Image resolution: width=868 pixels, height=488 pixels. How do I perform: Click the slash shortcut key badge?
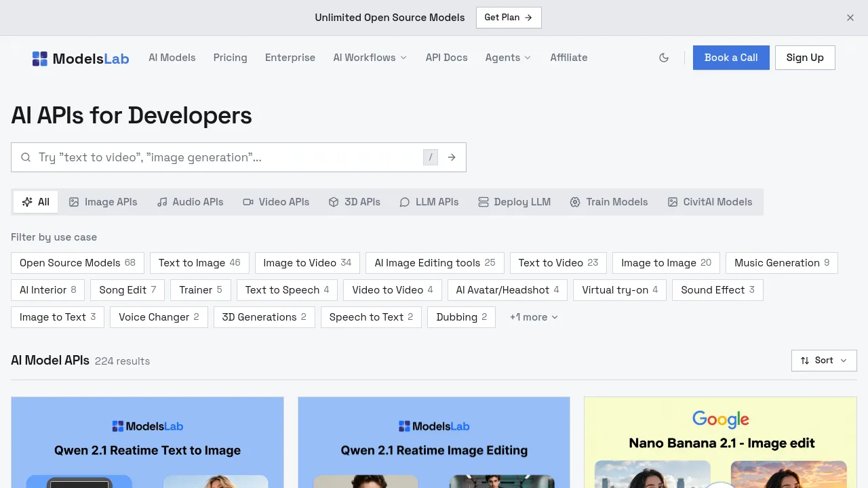point(431,157)
